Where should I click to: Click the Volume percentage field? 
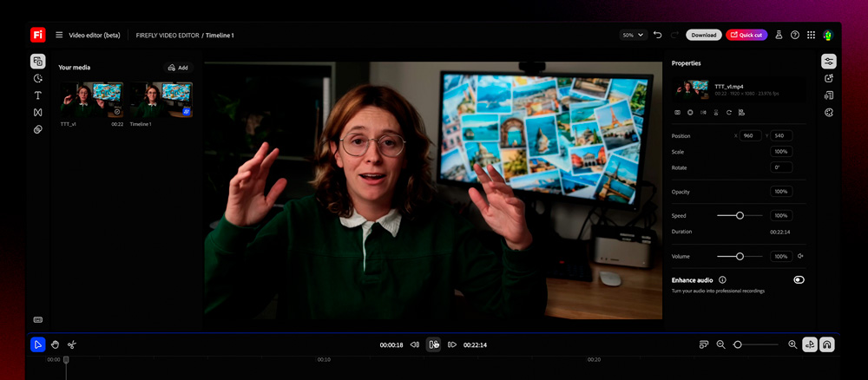[x=781, y=256]
